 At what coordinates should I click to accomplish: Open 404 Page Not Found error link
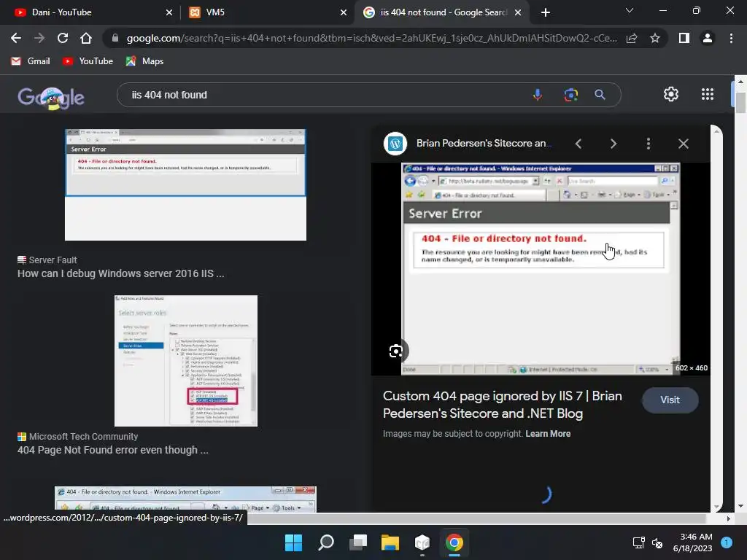click(113, 450)
